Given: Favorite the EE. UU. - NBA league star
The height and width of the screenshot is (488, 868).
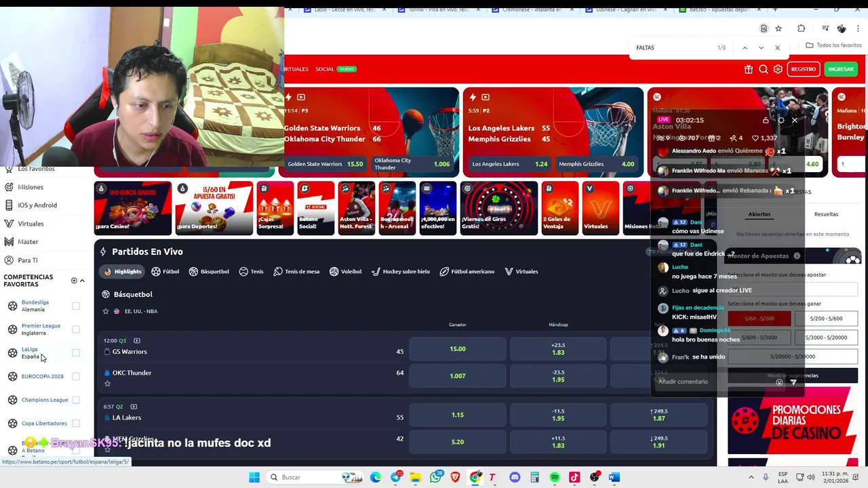Looking at the screenshot, I should pos(106,311).
